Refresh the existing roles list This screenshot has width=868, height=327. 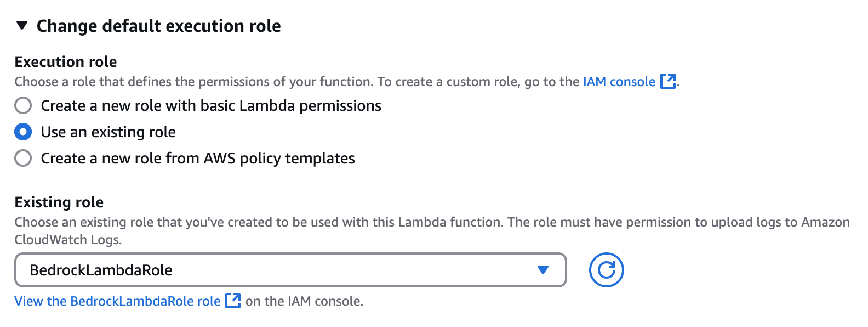606,270
